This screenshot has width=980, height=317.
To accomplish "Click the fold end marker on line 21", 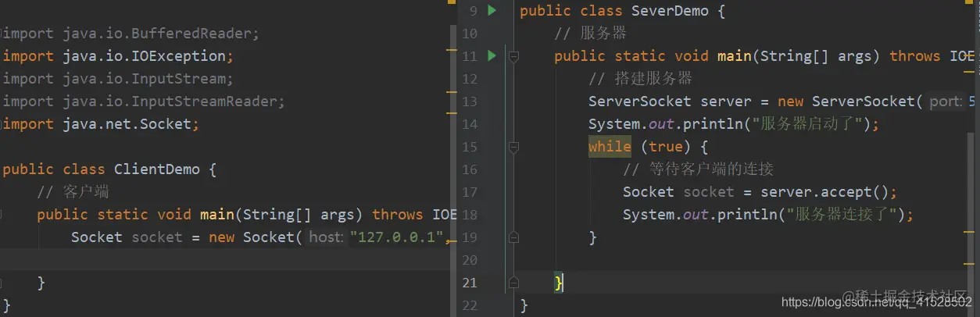I will [513, 283].
